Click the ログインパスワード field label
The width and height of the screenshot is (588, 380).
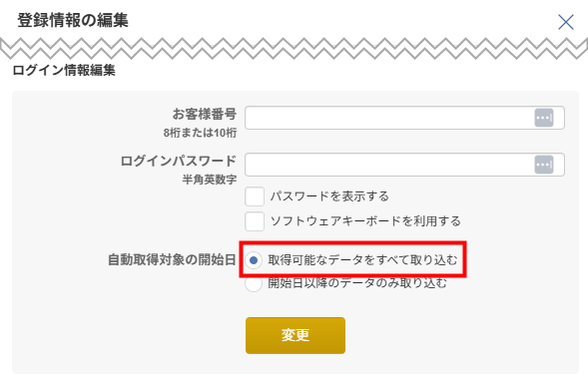pos(179,162)
